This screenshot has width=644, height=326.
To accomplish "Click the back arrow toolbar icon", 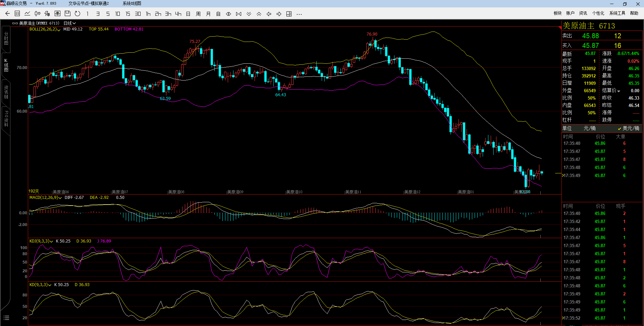I will pyautogui.click(x=7, y=14).
